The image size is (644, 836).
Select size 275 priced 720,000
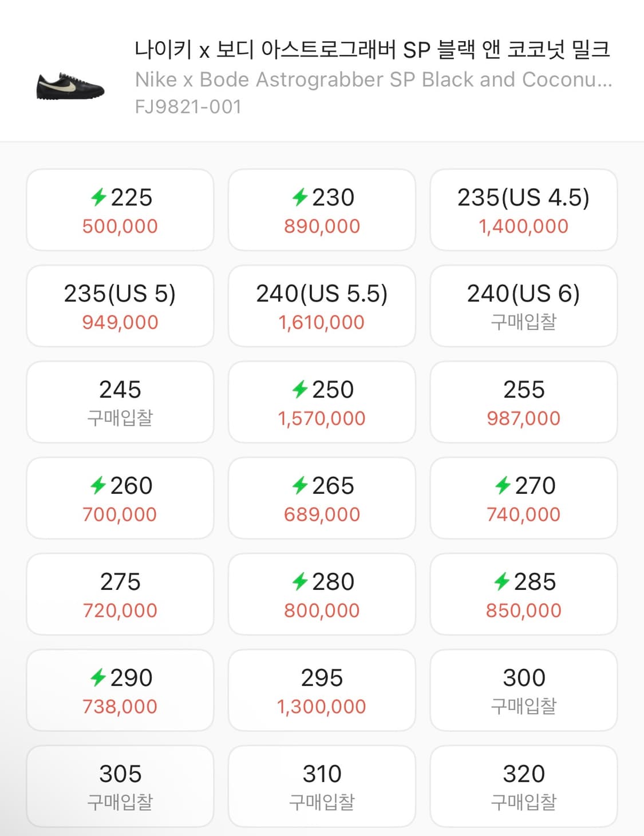(120, 595)
